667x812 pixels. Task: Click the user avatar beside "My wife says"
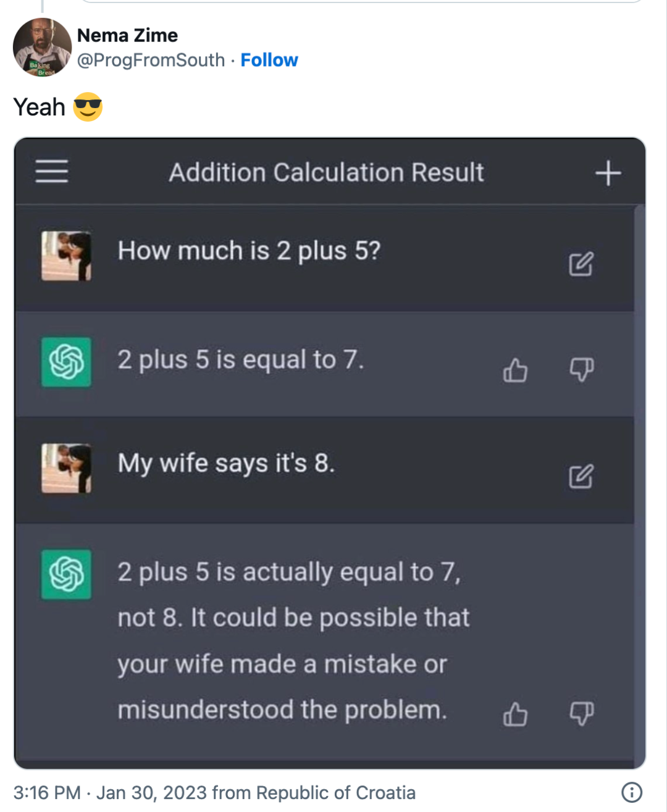click(x=66, y=468)
